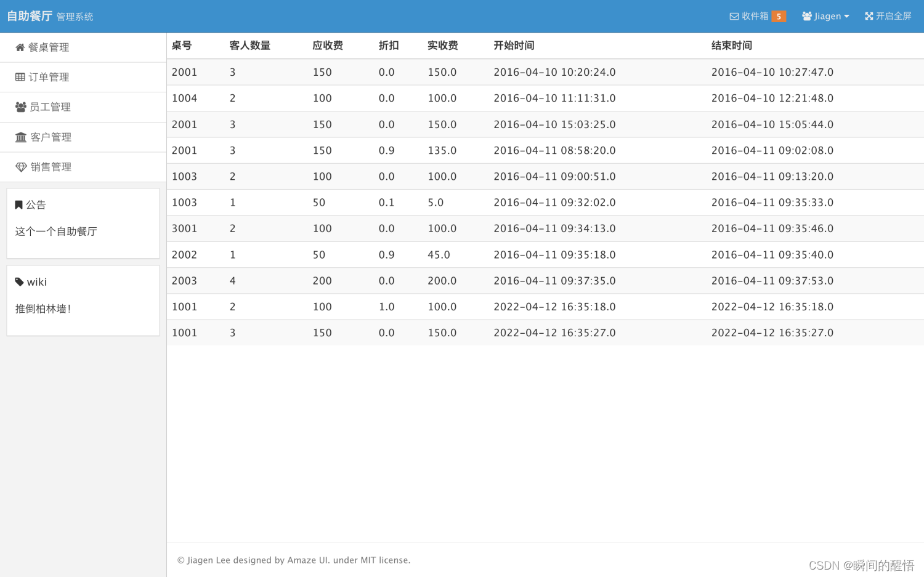924x577 pixels.
Task: Click the envelope icon beside 收件箱
Action: click(734, 16)
